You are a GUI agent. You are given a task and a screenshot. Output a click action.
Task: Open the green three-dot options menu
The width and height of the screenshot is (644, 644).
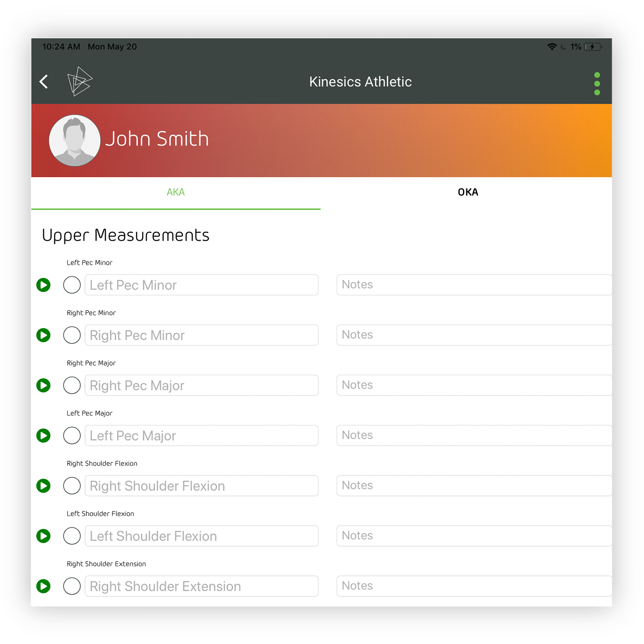(597, 84)
